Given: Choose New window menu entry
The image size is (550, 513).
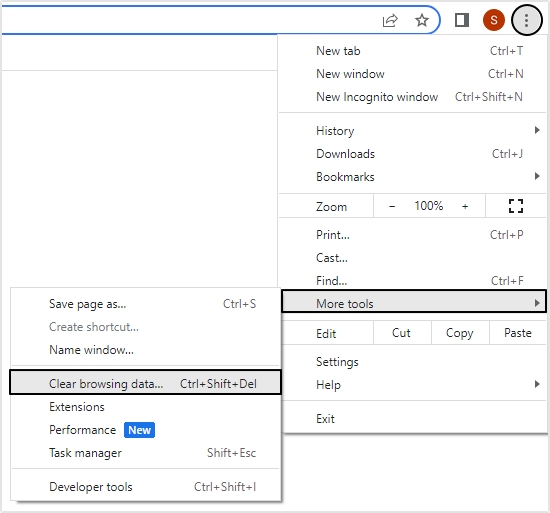Looking at the screenshot, I should [412, 74].
